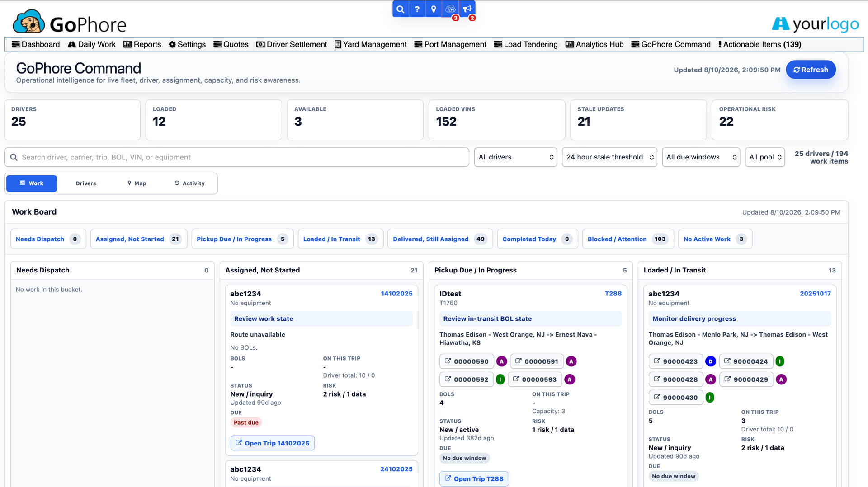Filter by Needs Dispatch bucket

click(48, 239)
